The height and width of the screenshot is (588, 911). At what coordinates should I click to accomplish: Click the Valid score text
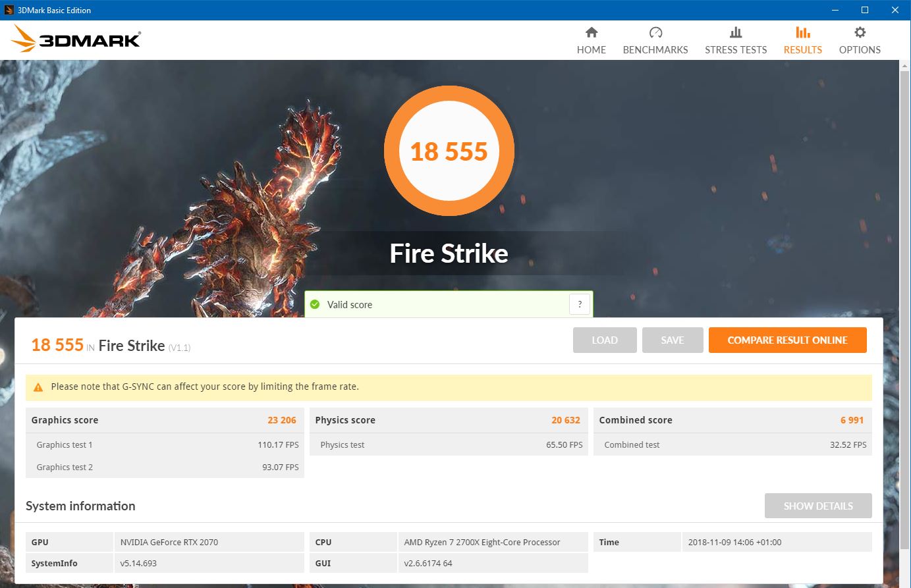coord(350,305)
